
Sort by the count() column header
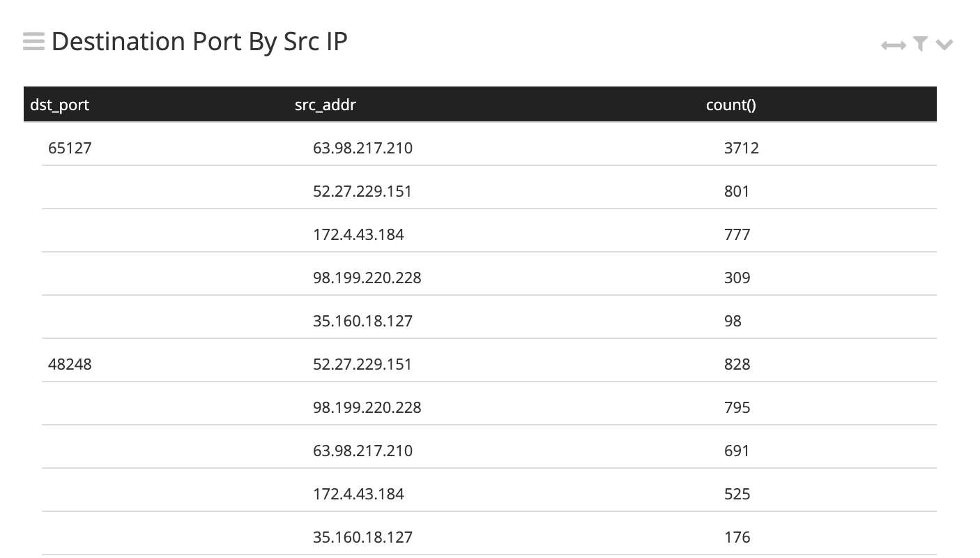click(x=731, y=105)
